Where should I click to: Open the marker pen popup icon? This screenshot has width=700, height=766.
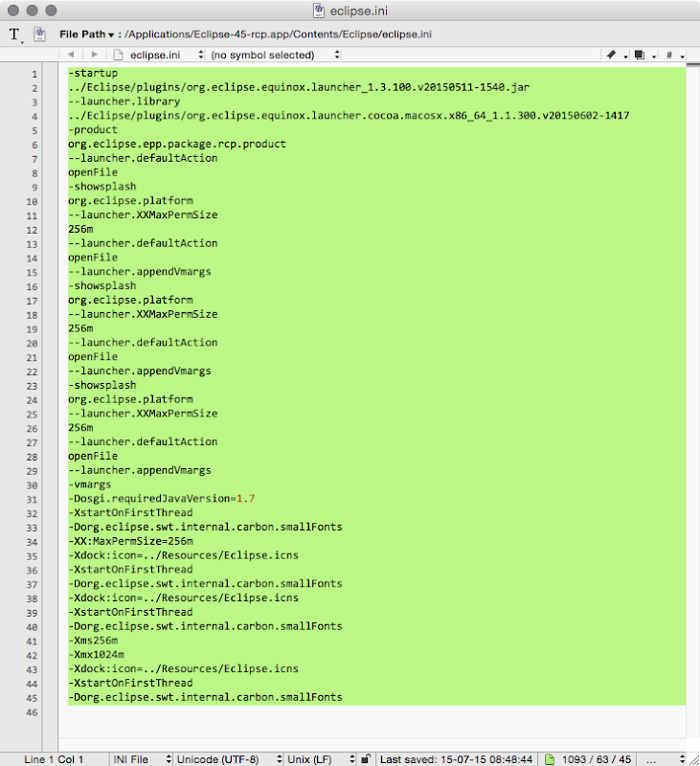(617, 56)
